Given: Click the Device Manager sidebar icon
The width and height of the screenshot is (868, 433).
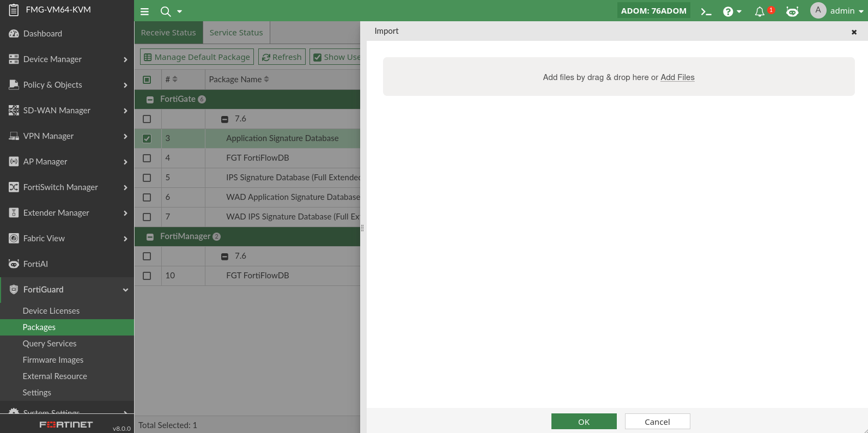Looking at the screenshot, I should (14, 59).
